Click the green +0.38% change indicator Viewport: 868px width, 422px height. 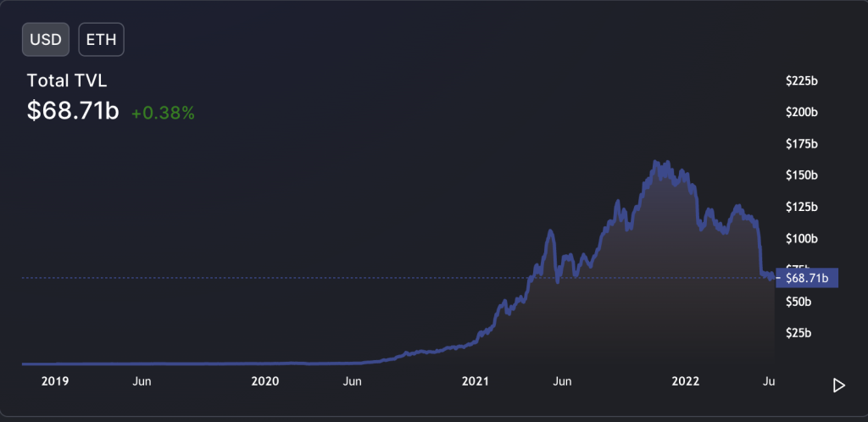[x=163, y=113]
